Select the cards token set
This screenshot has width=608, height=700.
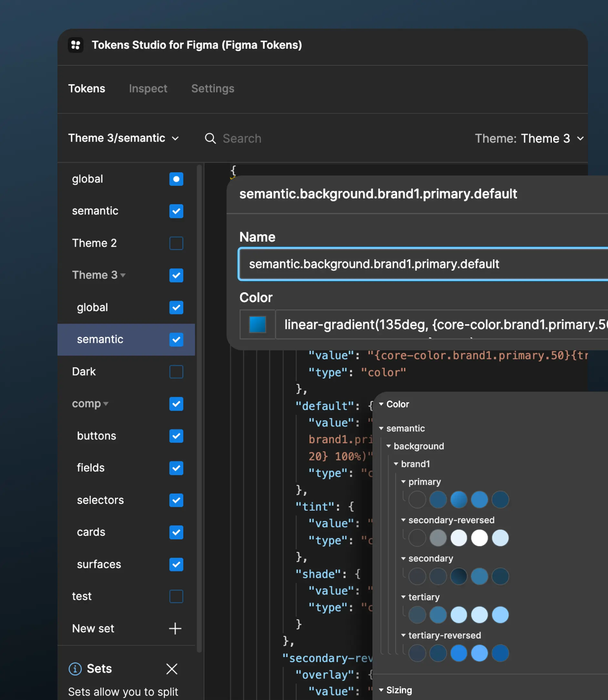coord(91,532)
